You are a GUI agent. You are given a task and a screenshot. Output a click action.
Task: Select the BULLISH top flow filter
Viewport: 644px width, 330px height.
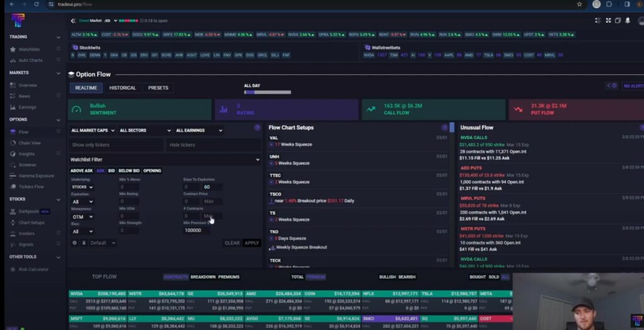[x=387, y=277]
